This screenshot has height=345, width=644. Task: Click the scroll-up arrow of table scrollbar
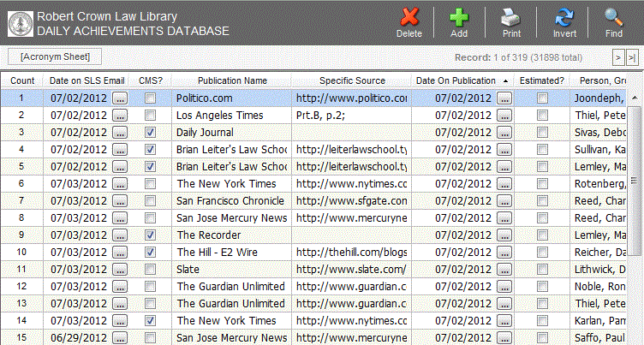coord(635,98)
